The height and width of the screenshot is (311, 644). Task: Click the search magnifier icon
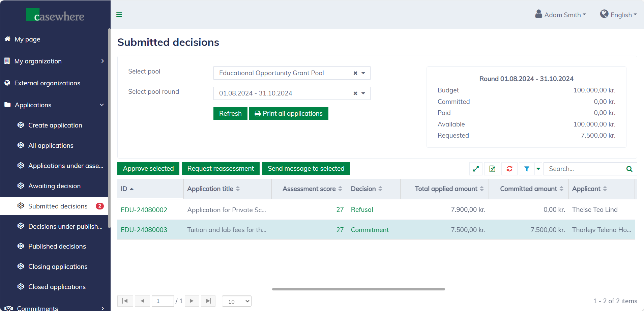click(629, 169)
